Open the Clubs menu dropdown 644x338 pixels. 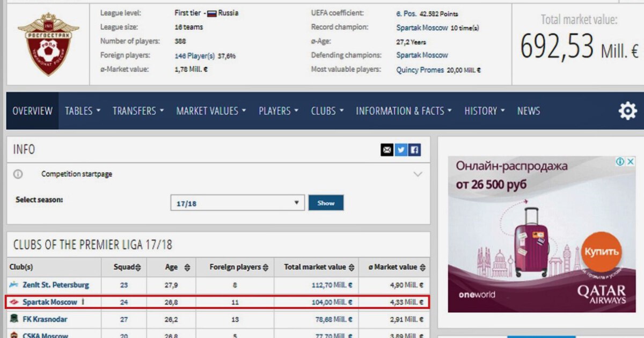tap(327, 111)
